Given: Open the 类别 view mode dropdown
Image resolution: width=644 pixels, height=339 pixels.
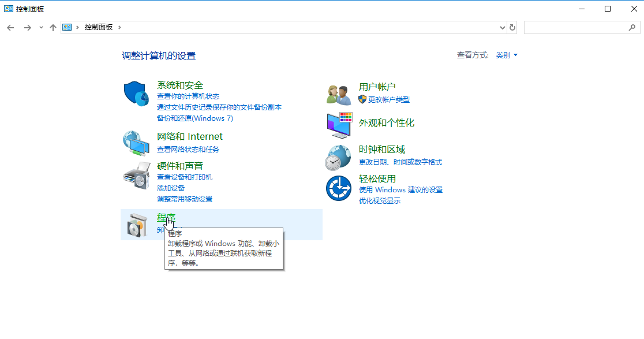Looking at the screenshot, I should [x=507, y=55].
